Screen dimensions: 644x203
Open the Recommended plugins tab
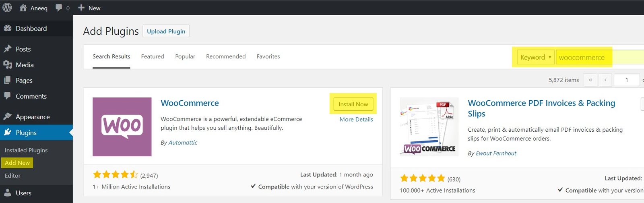226,56
